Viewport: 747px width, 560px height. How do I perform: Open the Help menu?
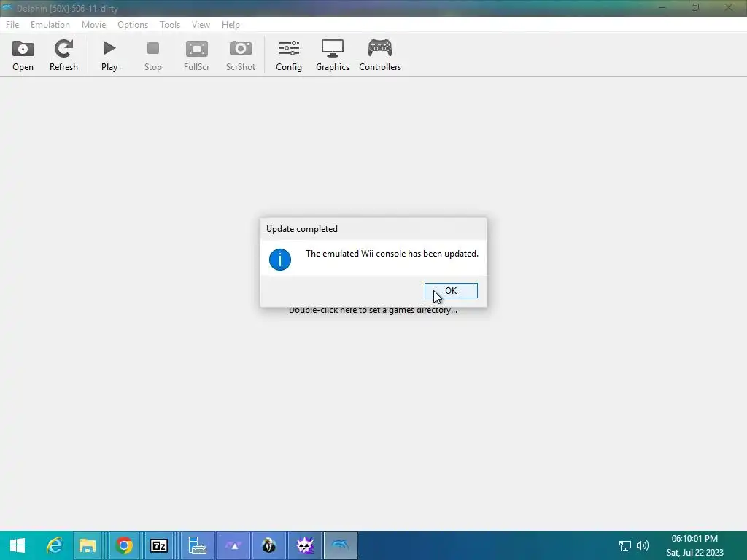(x=231, y=24)
